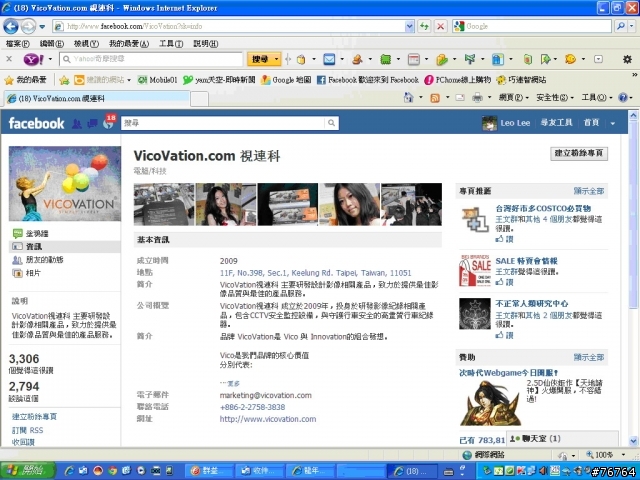Image resolution: width=640 pixels, height=480 pixels.
Task: Click the Windows Start button
Action: (28, 471)
